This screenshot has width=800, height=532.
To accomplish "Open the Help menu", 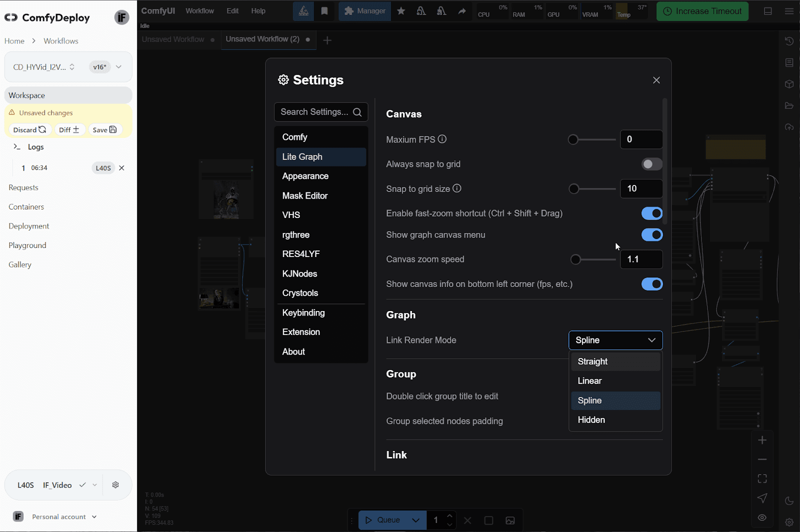I will (x=258, y=11).
